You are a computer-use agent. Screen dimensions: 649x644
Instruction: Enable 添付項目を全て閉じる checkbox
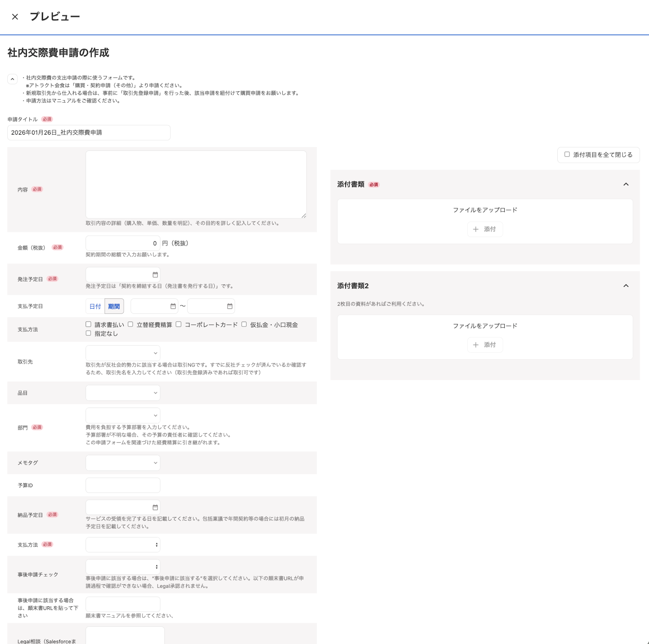[567, 155]
